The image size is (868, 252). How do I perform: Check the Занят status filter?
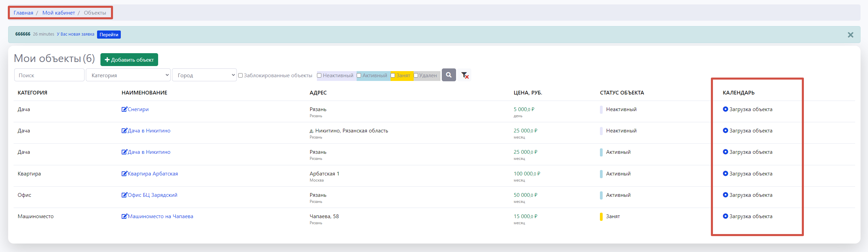click(393, 76)
